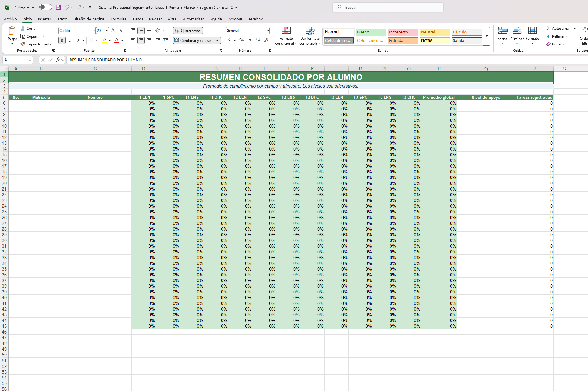Viewport: 588px width, 391px height.
Task: Click the Paste (Pegar) icon
Action: 12,31
